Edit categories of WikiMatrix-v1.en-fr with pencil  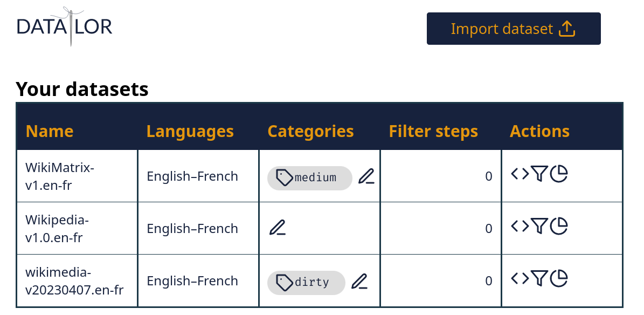pos(366,176)
